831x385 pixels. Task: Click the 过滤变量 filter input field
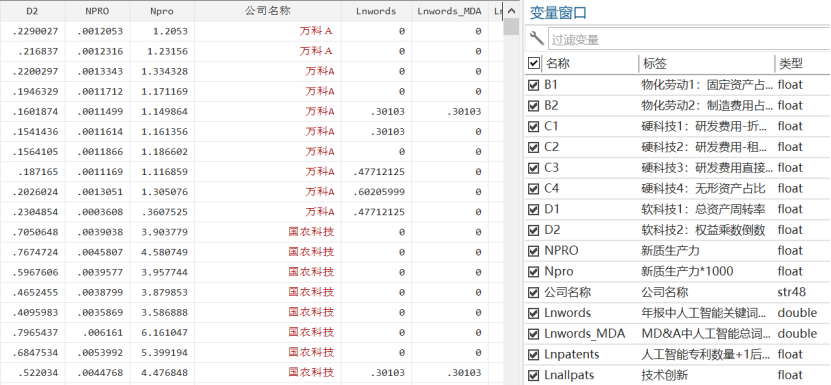click(x=689, y=40)
